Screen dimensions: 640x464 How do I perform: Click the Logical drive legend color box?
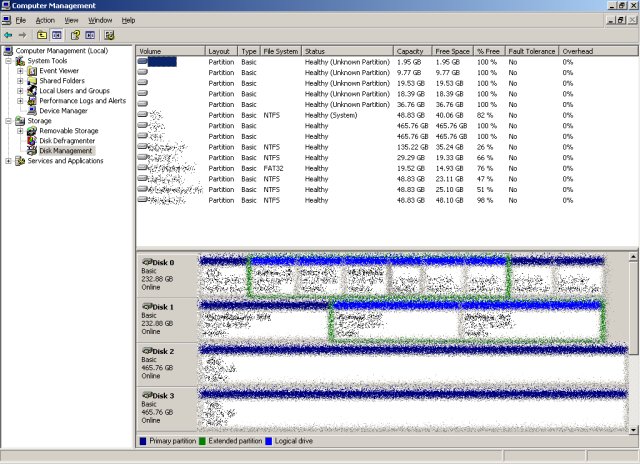(269, 441)
